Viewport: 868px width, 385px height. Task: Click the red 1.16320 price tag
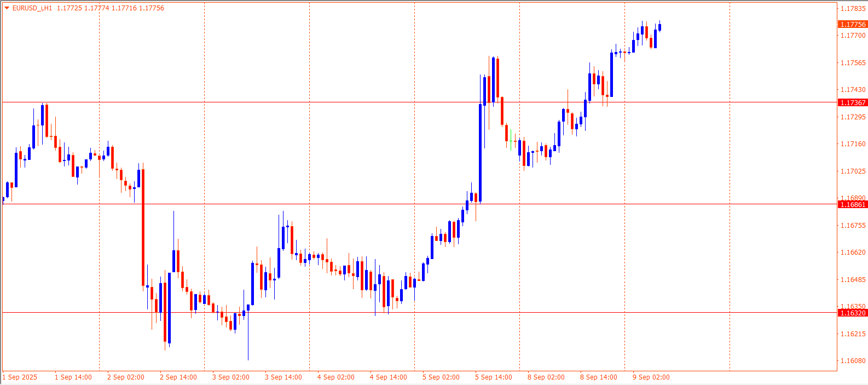click(853, 313)
